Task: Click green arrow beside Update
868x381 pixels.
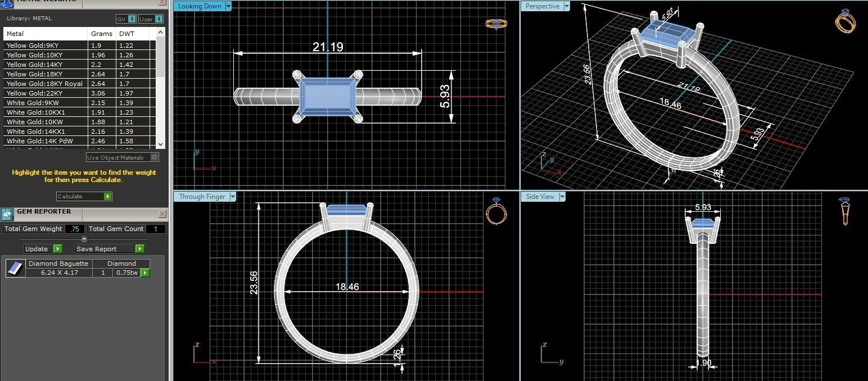Action: coord(58,248)
